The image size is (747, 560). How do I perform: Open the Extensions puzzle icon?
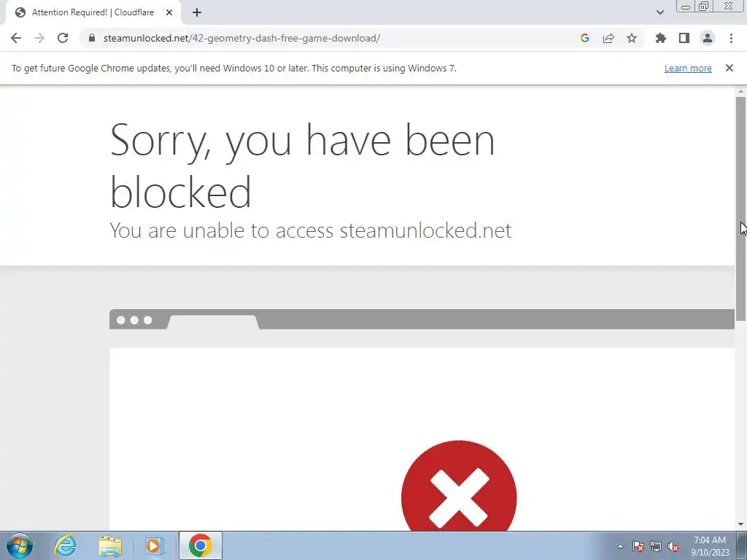tap(660, 38)
